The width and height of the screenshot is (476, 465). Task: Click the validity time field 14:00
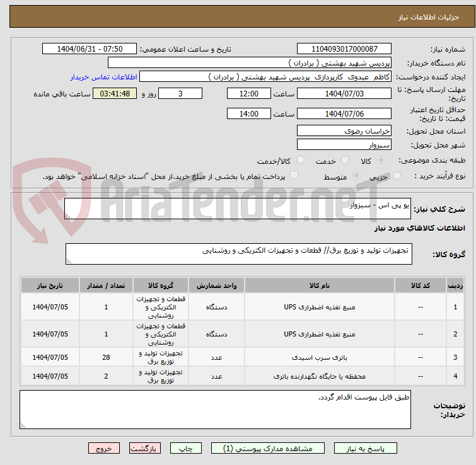(248, 114)
